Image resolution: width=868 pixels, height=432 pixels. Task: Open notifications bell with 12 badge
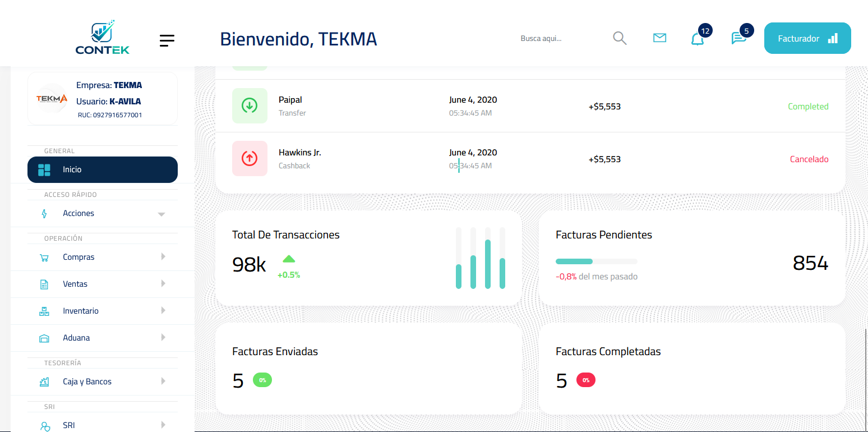pyautogui.click(x=698, y=39)
